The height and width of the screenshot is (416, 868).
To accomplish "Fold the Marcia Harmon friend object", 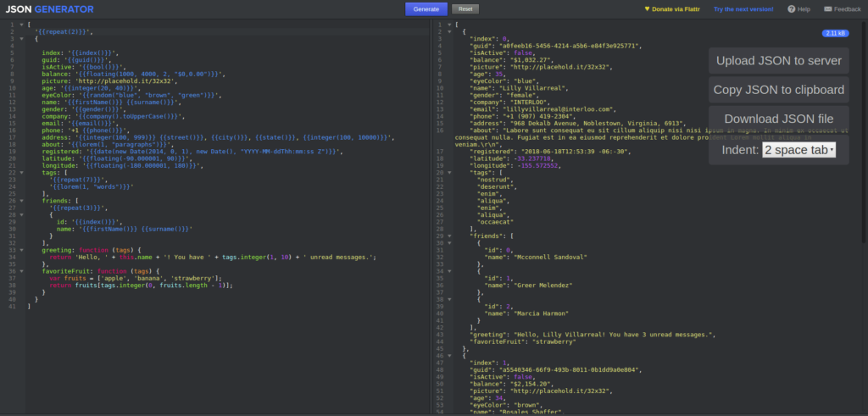I will click(449, 299).
